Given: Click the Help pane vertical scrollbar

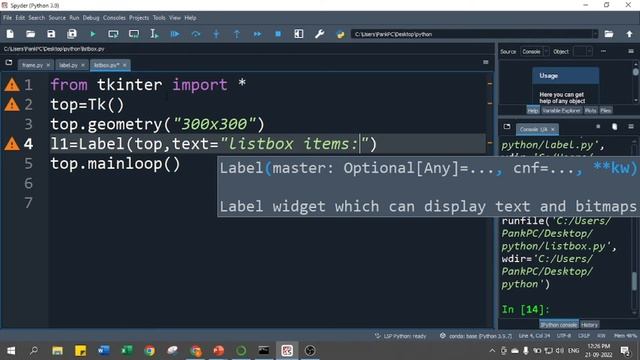Looking at the screenshot, I should pyautogui.click(x=636, y=82).
